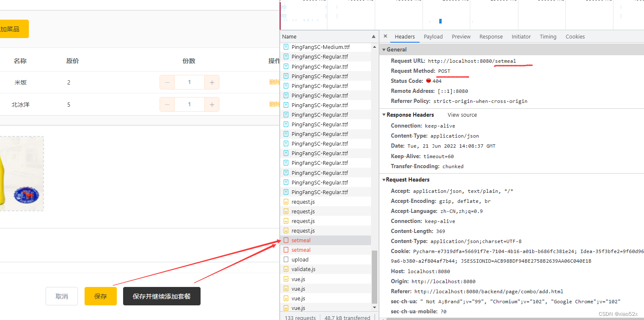Viewport: 644px width, 320px height.
Task: Click the validate.js script file icon
Action: pos(286,269)
